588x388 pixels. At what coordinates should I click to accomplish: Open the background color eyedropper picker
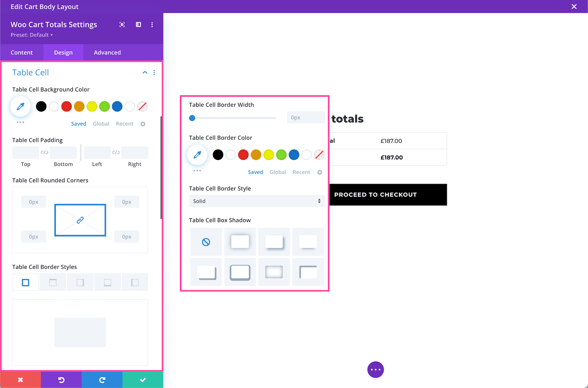[x=20, y=106]
